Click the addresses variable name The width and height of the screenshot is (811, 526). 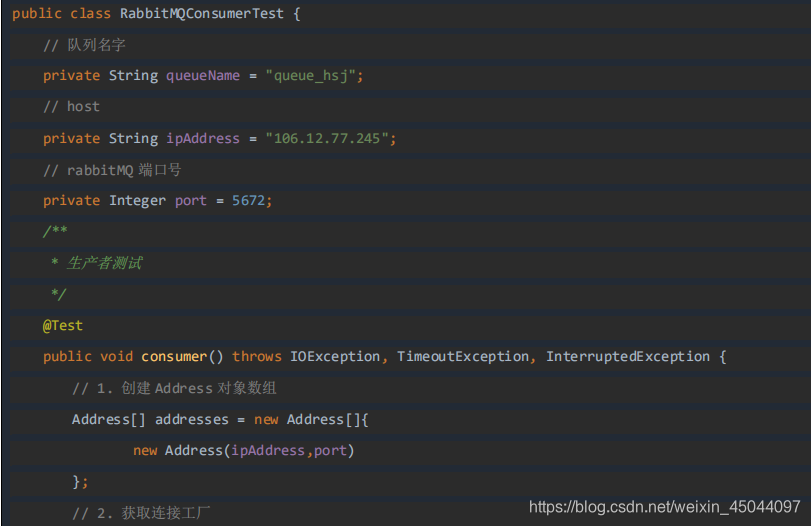(192, 419)
